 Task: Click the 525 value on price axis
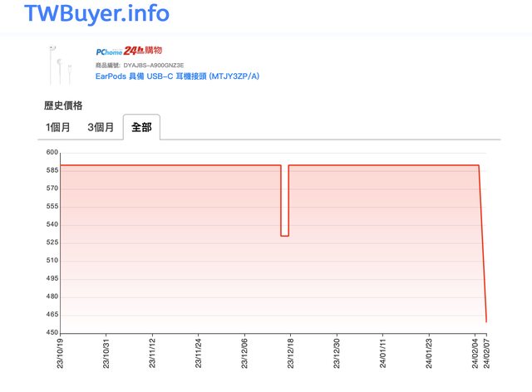52,243
